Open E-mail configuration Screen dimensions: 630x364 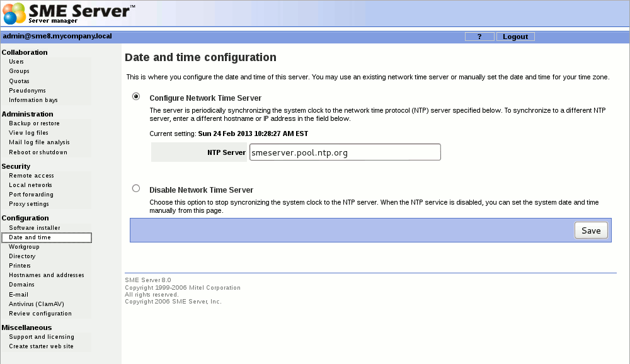pos(18,295)
